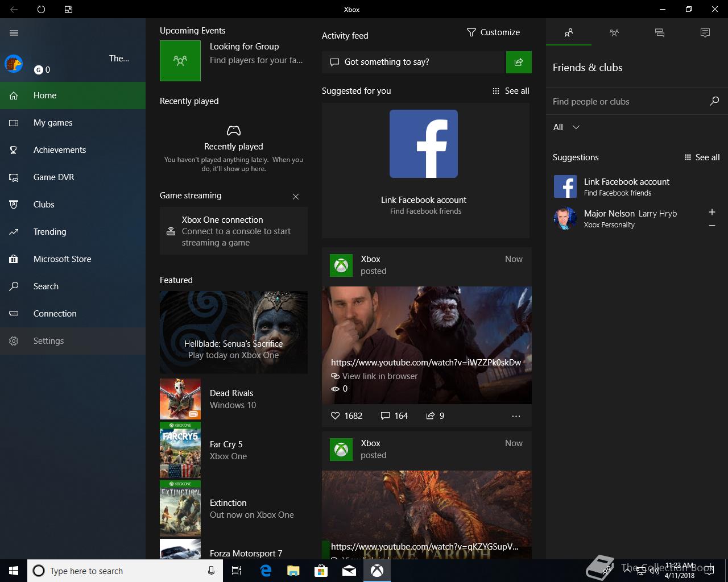
Task: Click Cortana microphone icon
Action: click(x=211, y=571)
